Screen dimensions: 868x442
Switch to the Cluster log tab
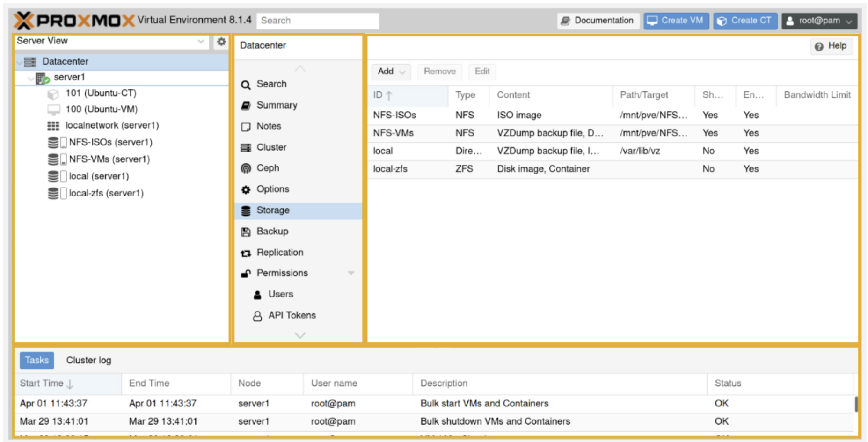89,361
